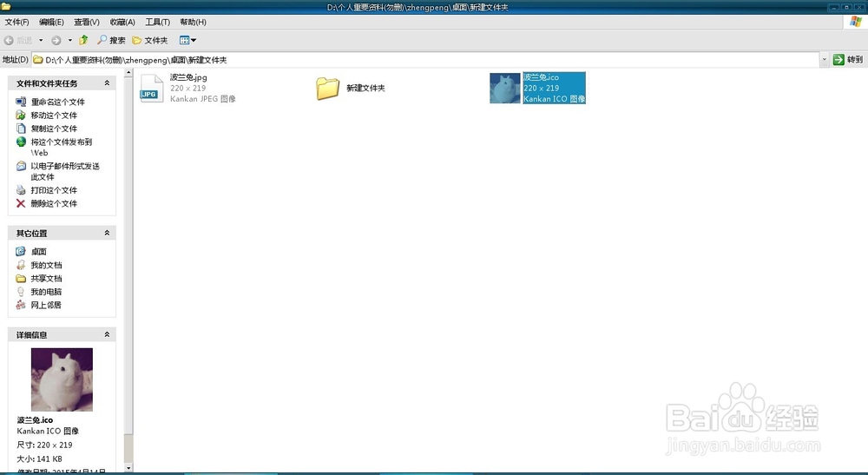868x475 pixels.
Task: Click 打印这个文件 link
Action: point(54,190)
